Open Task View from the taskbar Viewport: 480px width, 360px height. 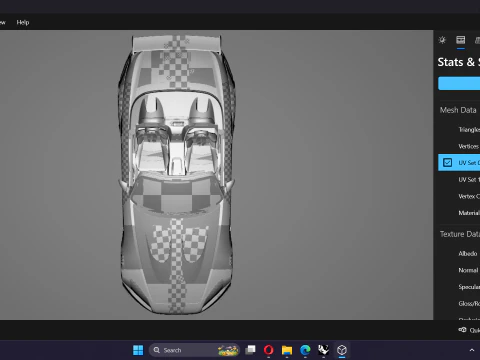coord(250,350)
